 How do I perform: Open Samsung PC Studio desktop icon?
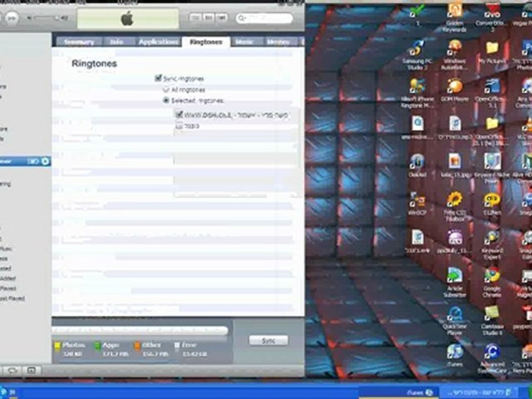(x=417, y=55)
